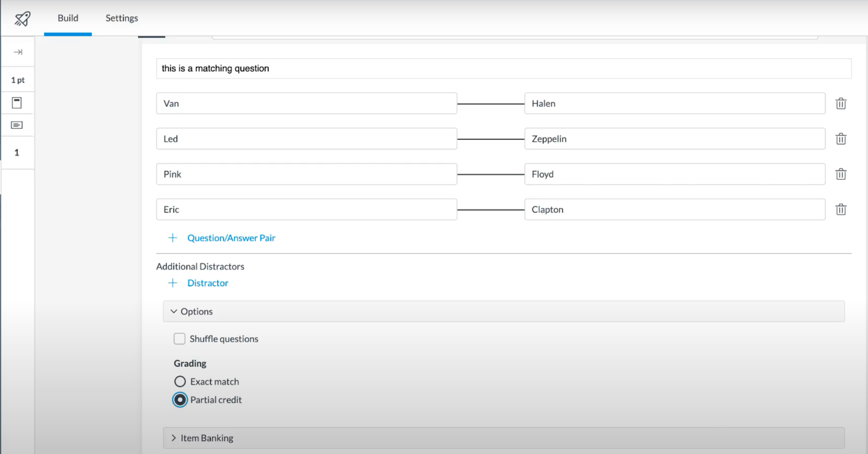Click the Grading label

(190, 363)
